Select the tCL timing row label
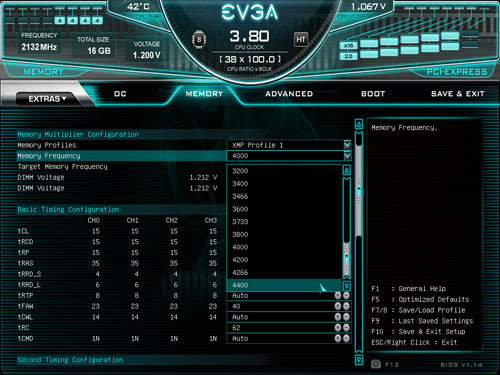500x375 pixels. tap(23, 231)
